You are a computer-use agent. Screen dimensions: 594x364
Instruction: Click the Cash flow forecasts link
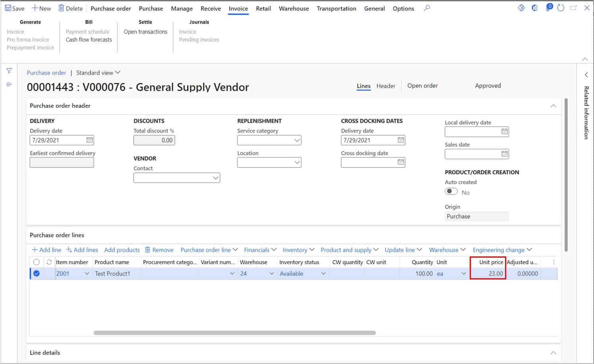(x=88, y=39)
